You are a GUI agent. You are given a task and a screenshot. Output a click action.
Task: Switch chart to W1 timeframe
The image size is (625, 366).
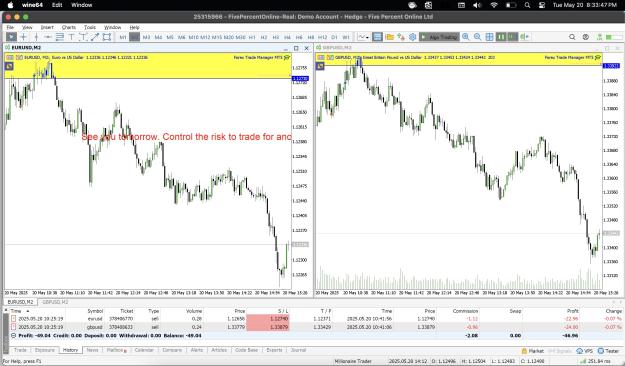[346, 37]
